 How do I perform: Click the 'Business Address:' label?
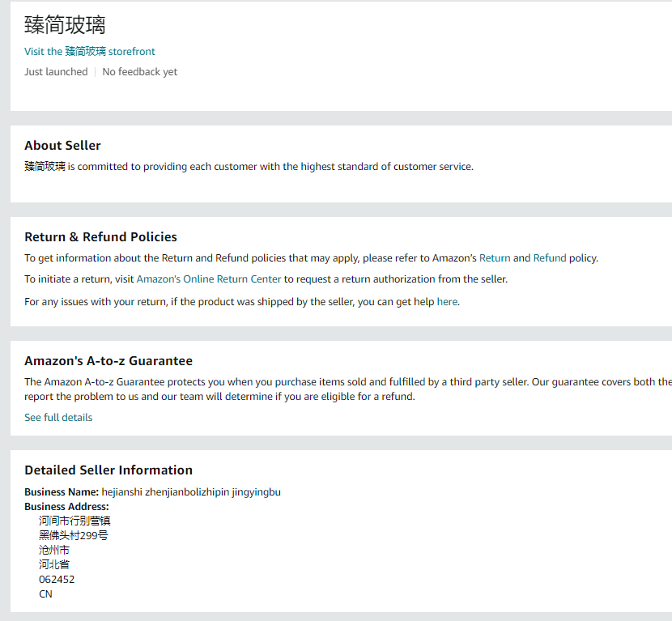coord(66,507)
